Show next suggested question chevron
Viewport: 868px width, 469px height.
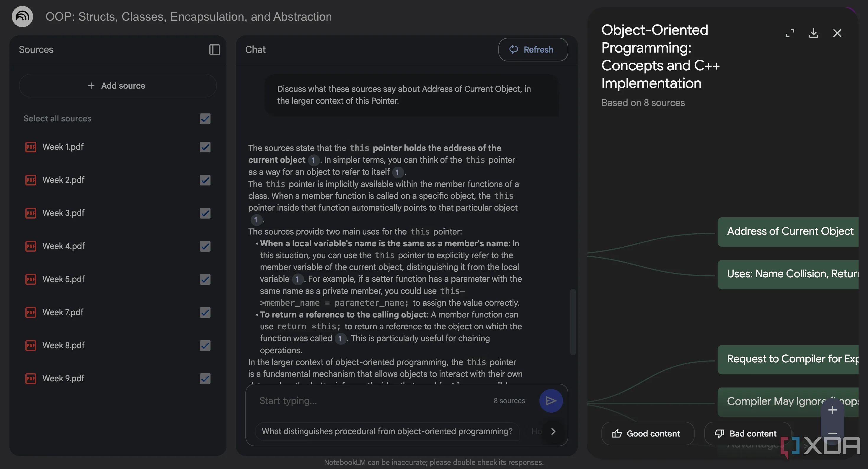coord(553,431)
